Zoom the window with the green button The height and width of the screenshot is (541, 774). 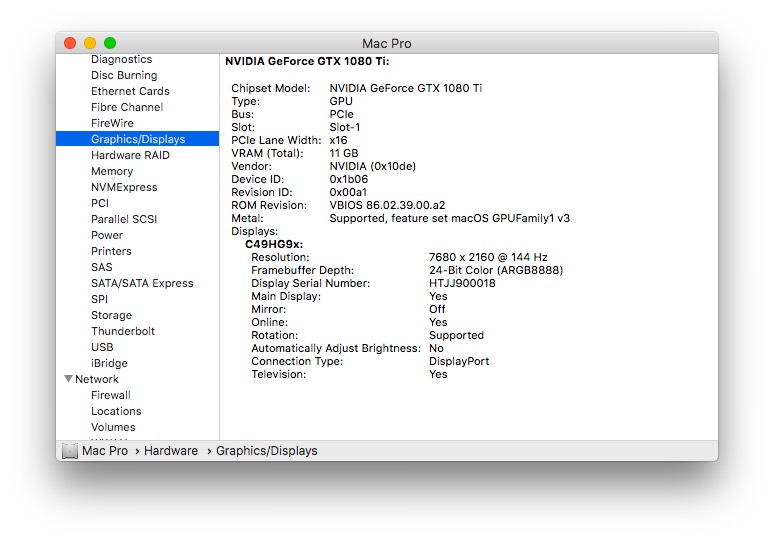click(x=110, y=43)
